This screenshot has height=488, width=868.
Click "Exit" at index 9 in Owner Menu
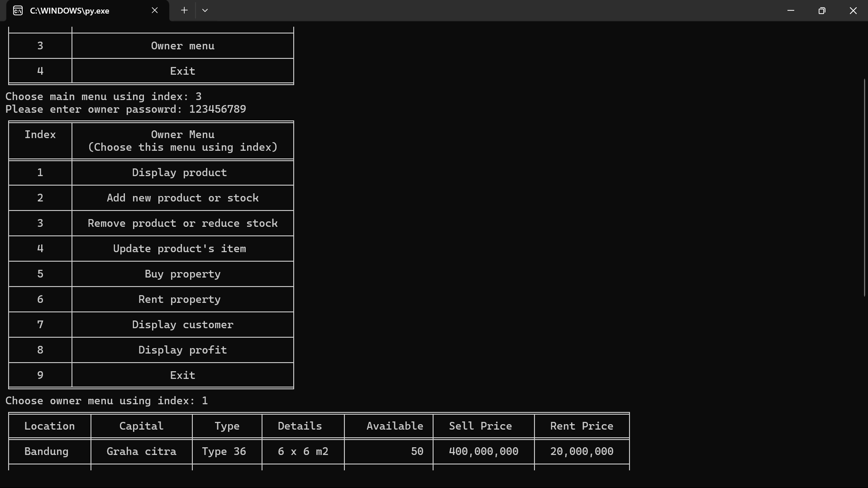(x=182, y=375)
